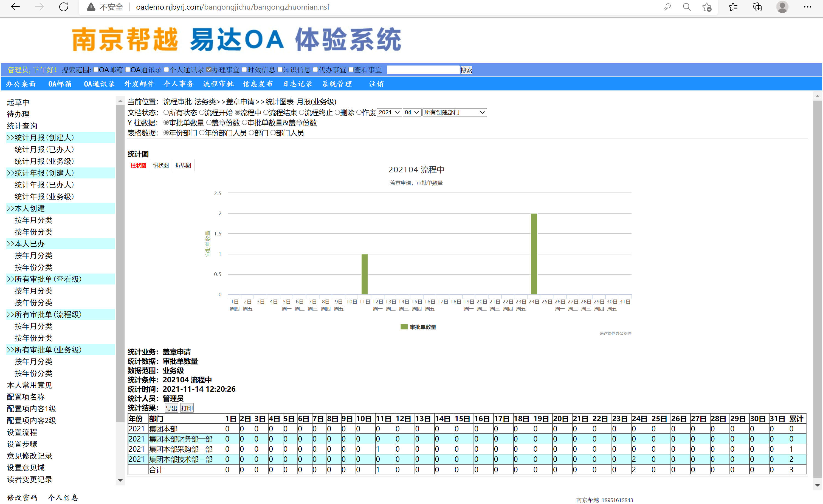Open the 所有创建部门 dropdown
The width and height of the screenshot is (823, 504).
coord(455,112)
